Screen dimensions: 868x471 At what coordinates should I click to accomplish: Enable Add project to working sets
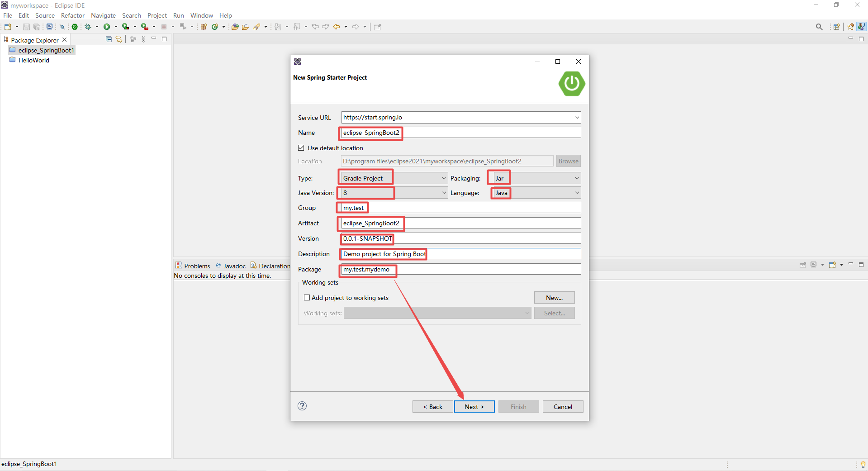point(307,298)
